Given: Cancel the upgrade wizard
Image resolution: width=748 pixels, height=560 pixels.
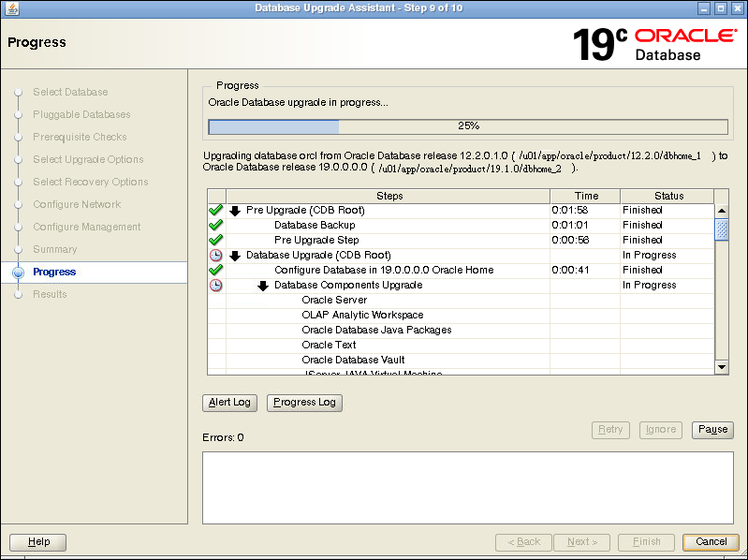Looking at the screenshot, I should pos(711,541).
